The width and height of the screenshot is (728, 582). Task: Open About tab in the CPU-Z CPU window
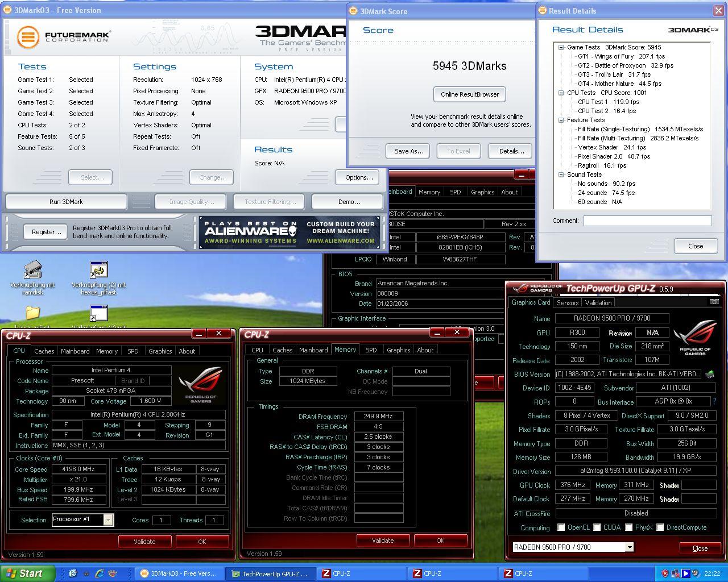(187, 351)
